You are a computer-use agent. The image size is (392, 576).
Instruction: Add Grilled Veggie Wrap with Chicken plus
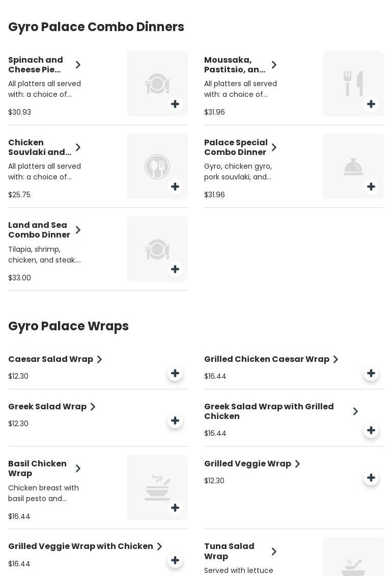click(x=175, y=560)
